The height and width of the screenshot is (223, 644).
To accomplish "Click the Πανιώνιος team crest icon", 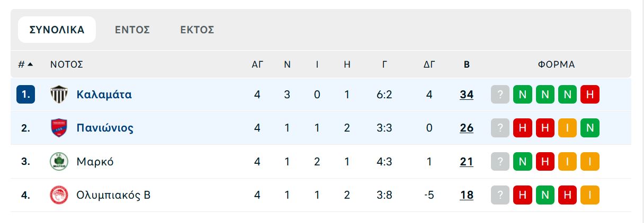I will tap(59, 128).
